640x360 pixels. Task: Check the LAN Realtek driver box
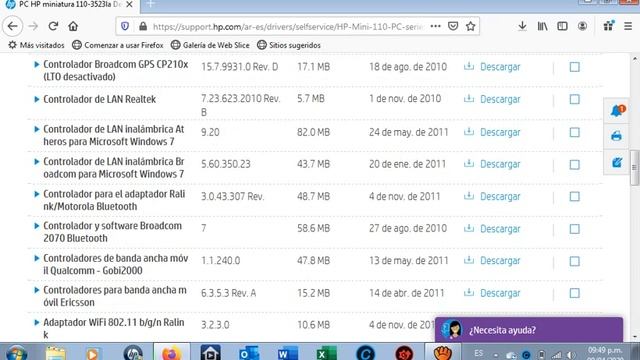point(574,99)
